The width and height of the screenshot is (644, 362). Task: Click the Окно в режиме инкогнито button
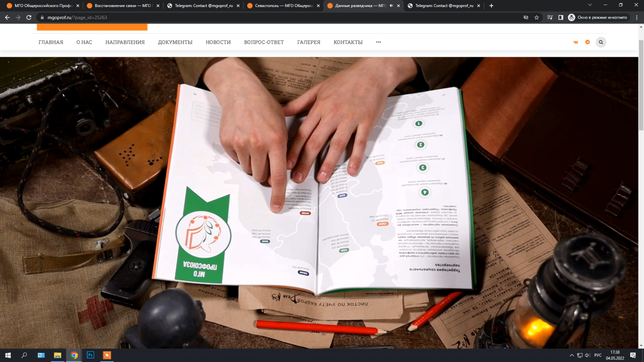(x=598, y=17)
